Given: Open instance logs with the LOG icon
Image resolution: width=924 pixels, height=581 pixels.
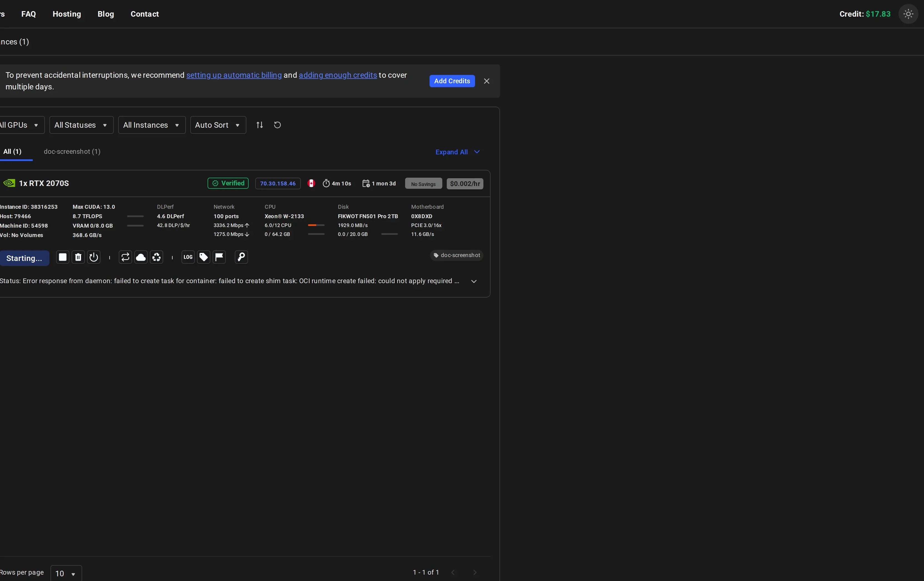Looking at the screenshot, I should tap(188, 257).
